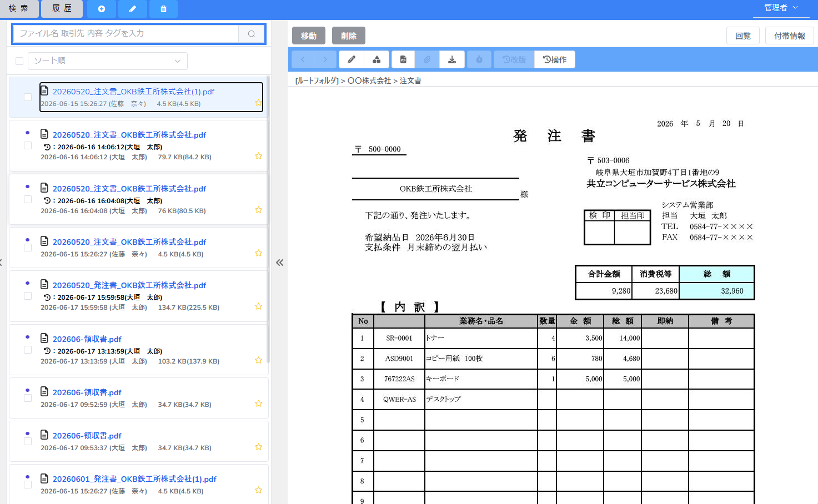Check the box for 領収書 dated 09:52:59
Screen dimensions: 818x504
28,398
